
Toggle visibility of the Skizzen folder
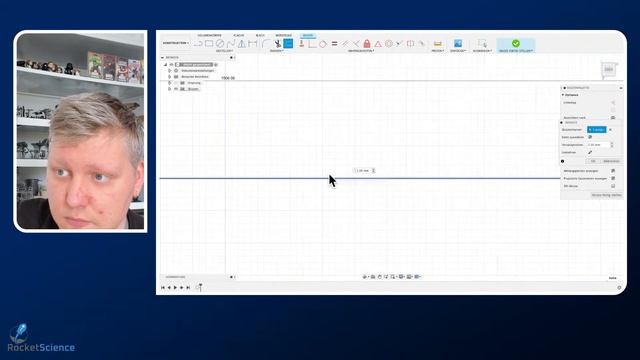(176, 89)
